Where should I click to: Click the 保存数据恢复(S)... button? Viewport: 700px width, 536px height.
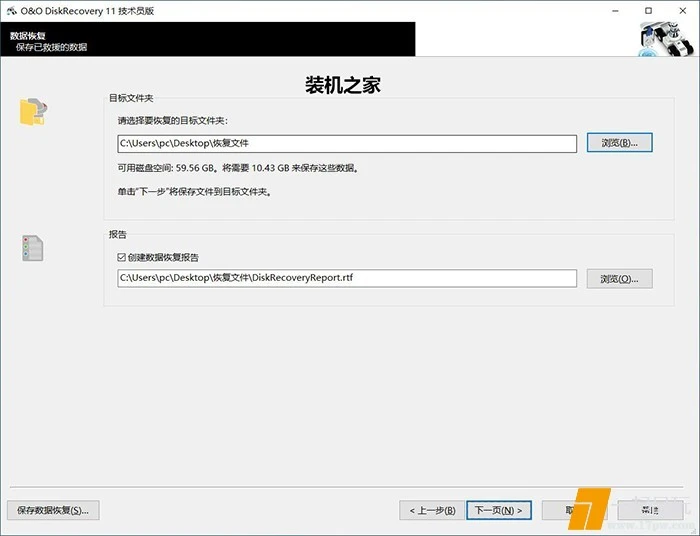coord(53,510)
